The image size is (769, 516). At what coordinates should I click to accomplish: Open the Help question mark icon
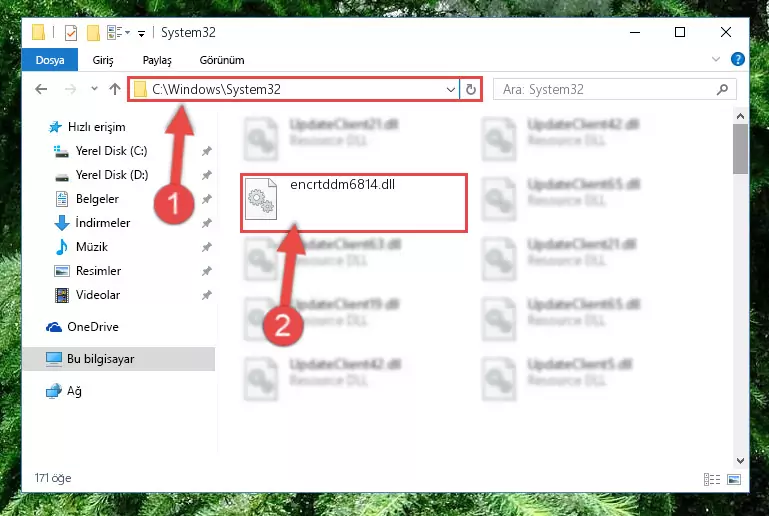click(737, 59)
